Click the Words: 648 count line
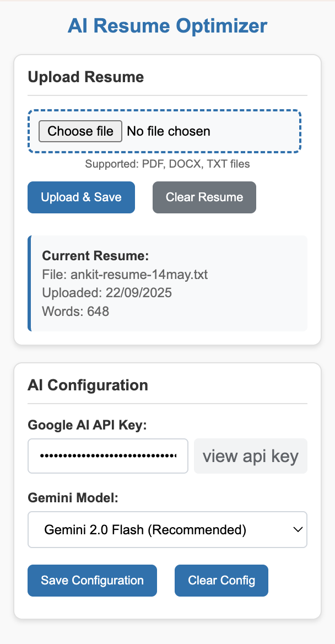The width and height of the screenshot is (335, 644). pos(75,312)
